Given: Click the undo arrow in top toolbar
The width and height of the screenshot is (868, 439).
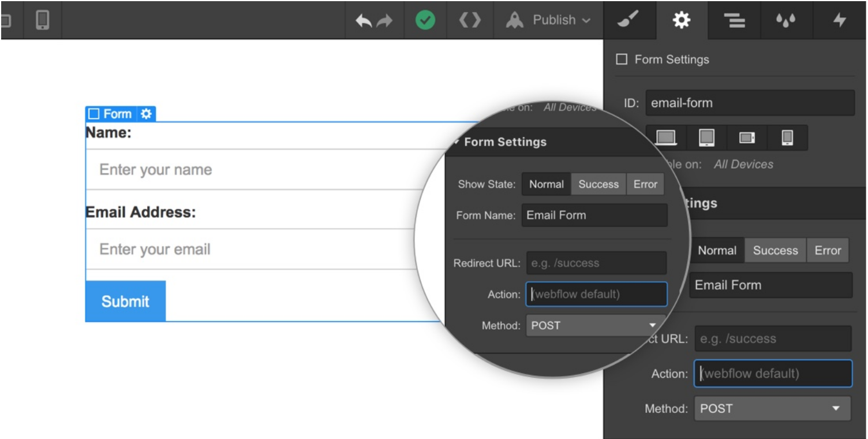Looking at the screenshot, I should 364,21.
